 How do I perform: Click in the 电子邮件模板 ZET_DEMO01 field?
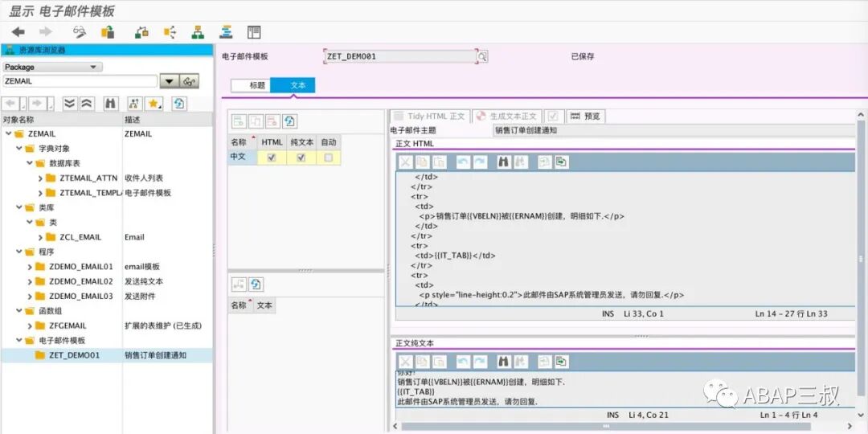pos(399,56)
